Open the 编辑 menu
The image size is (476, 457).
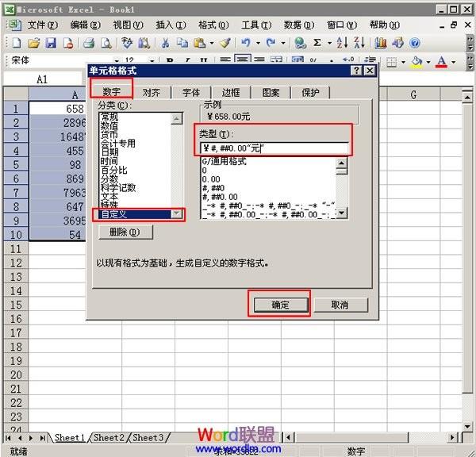tap(86, 25)
